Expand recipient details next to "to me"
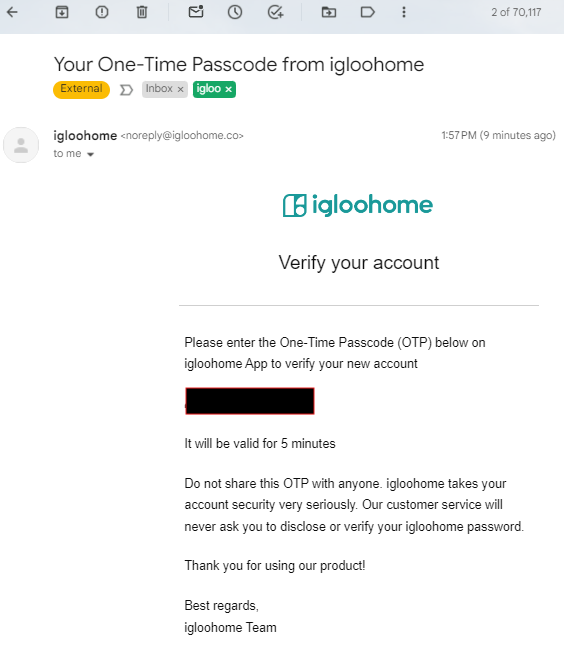 [x=90, y=155]
